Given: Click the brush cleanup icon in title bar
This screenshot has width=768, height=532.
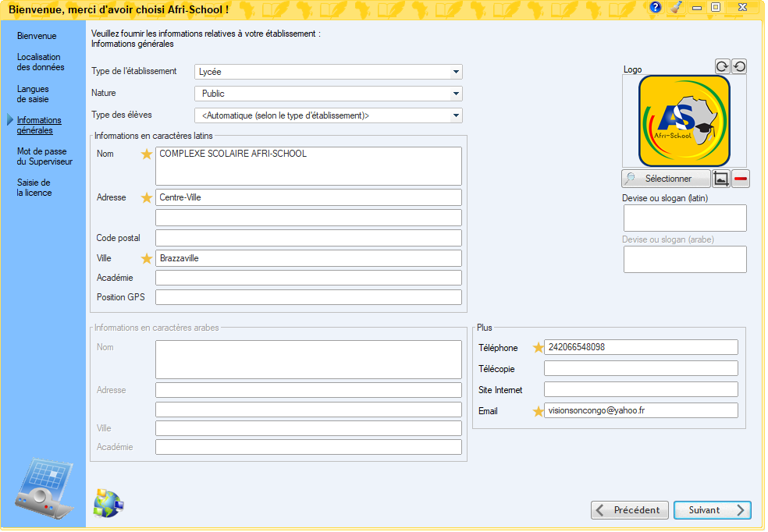Looking at the screenshot, I should [677, 7].
